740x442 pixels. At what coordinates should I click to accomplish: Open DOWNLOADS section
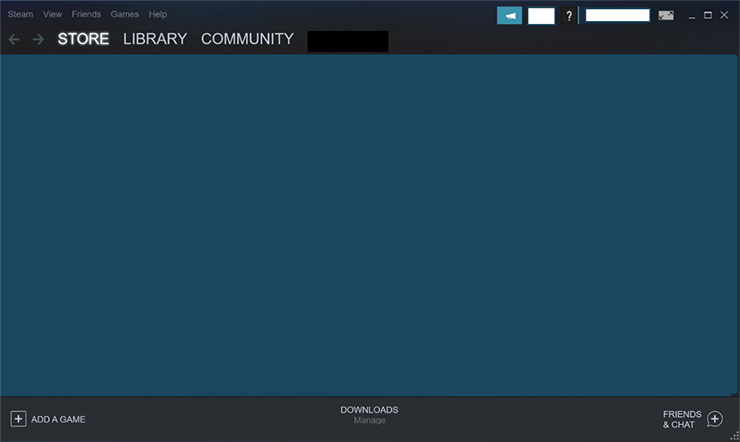pyautogui.click(x=370, y=410)
